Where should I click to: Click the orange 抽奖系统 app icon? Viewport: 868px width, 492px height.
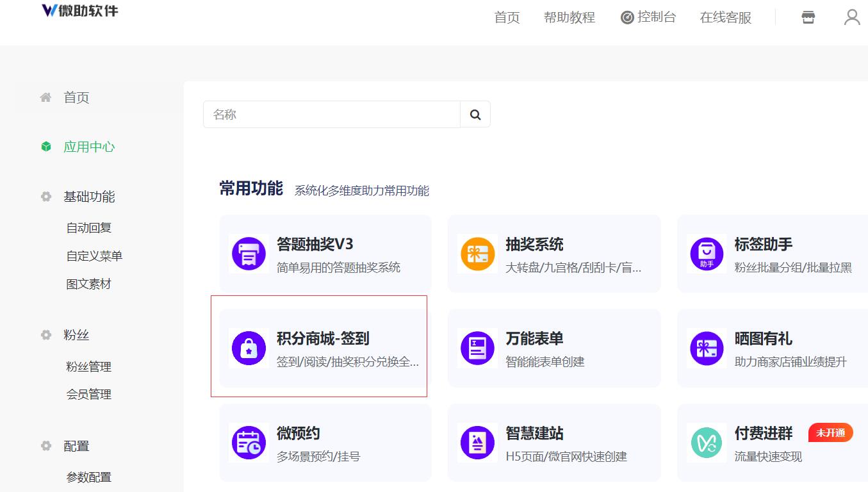[x=478, y=254]
